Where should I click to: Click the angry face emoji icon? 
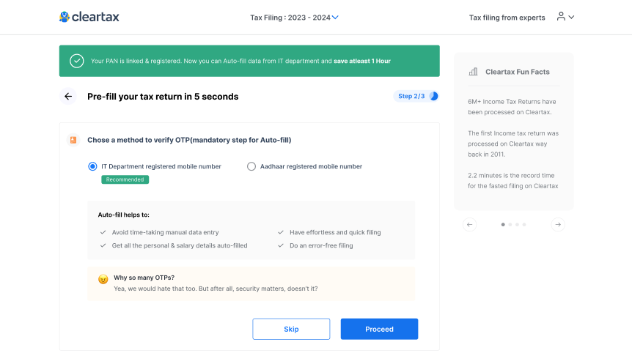[x=103, y=279]
